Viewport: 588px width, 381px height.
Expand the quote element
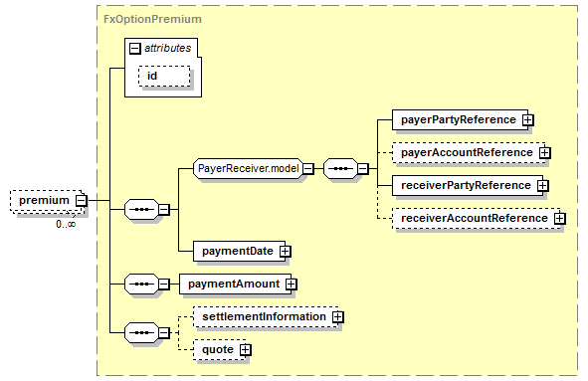pyautogui.click(x=246, y=350)
